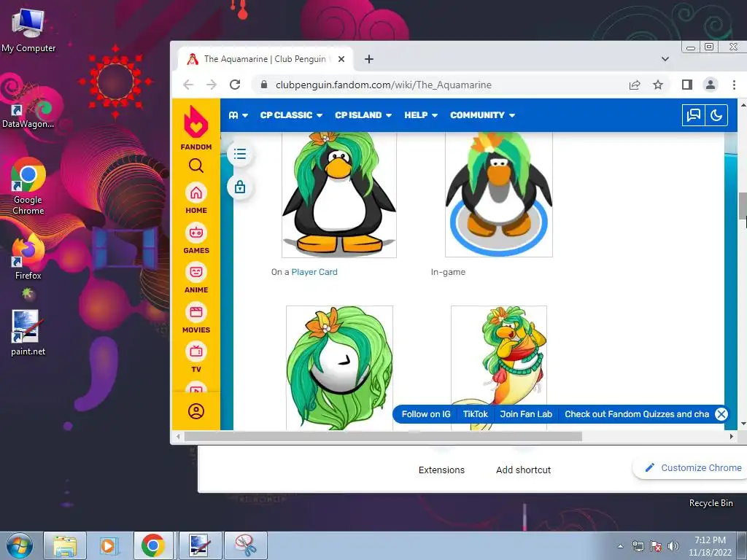Select the Recycle Bin on desktop

tap(711, 503)
